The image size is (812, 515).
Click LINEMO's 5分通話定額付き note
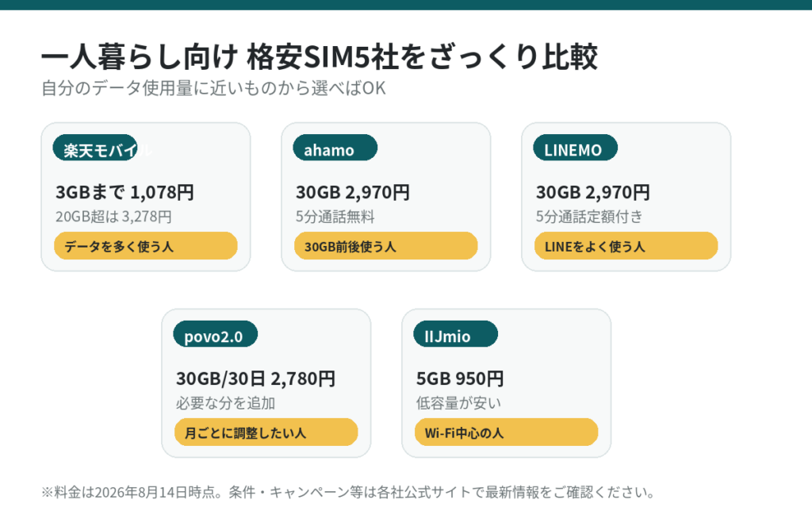point(589,217)
